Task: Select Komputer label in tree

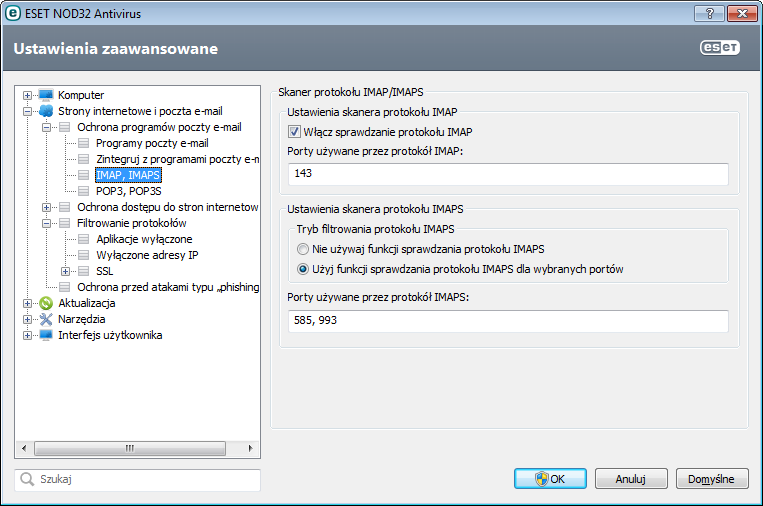Action: pyautogui.click(x=81, y=95)
